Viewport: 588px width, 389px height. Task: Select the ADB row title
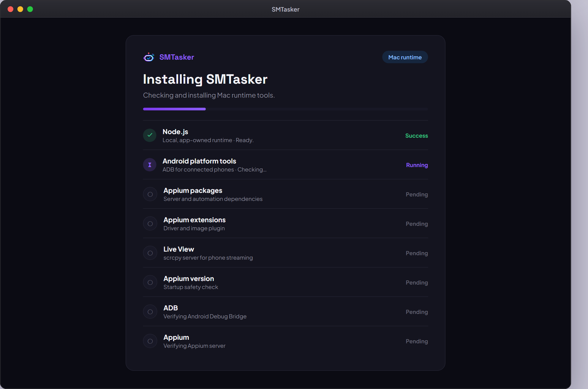pos(170,308)
